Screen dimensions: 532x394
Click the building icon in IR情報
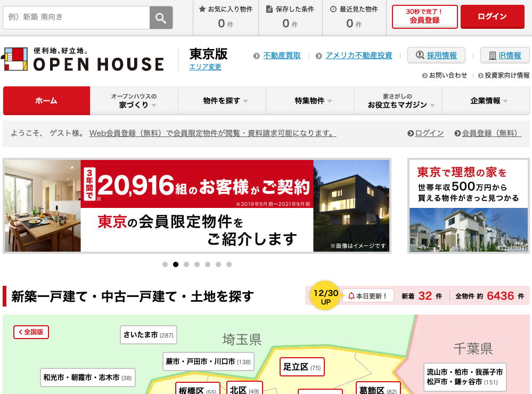click(x=492, y=55)
